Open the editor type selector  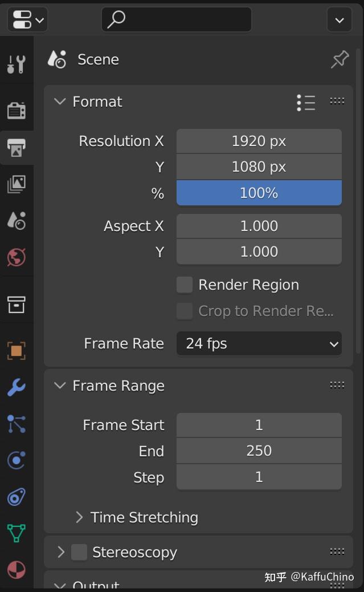(27, 19)
